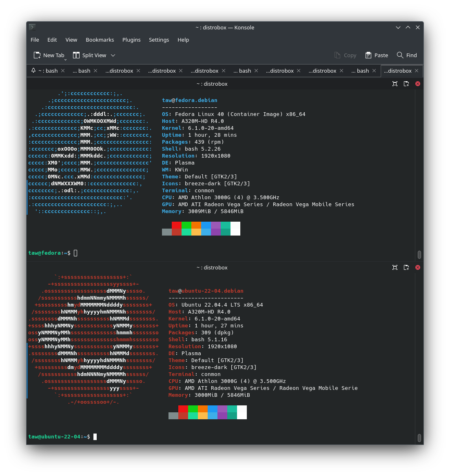The image size is (450, 476).
Task: Click the Ubuntu pane vertical scrollbar handle
Action: point(419,438)
